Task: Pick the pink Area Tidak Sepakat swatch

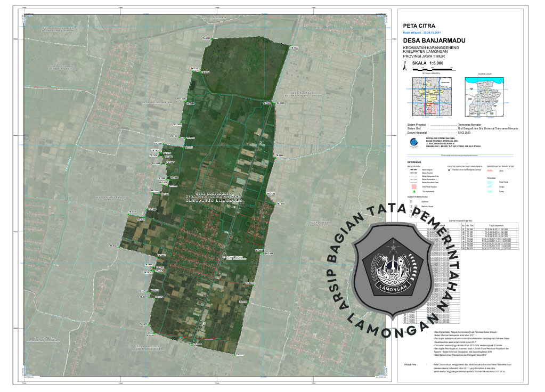Action: click(x=413, y=187)
